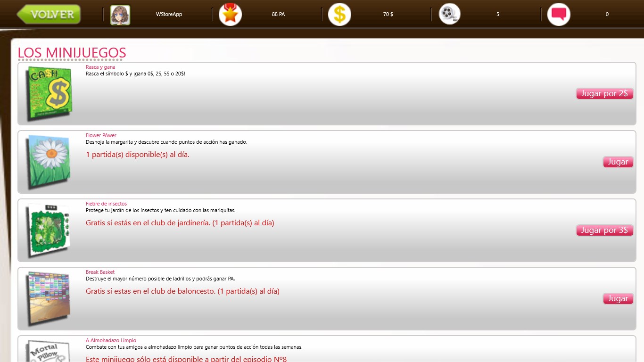Viewport: 644px width, 362px height.
Task: Click the 88 PA points counter
Action: click(x=278, y=15)
